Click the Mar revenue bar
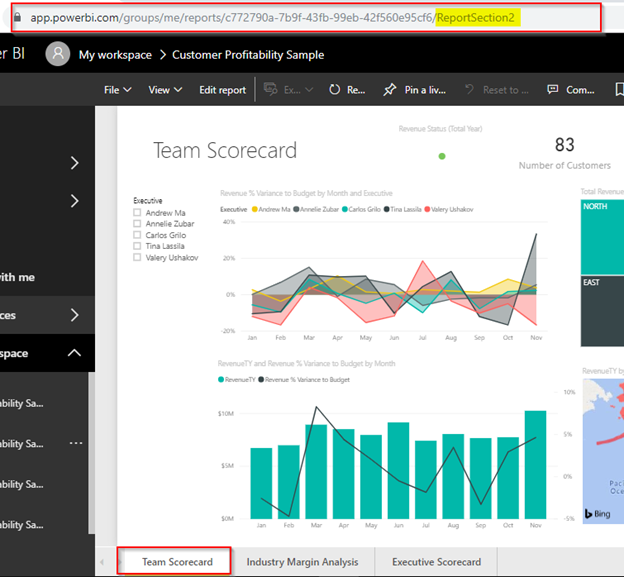 [x=316, y=472]
